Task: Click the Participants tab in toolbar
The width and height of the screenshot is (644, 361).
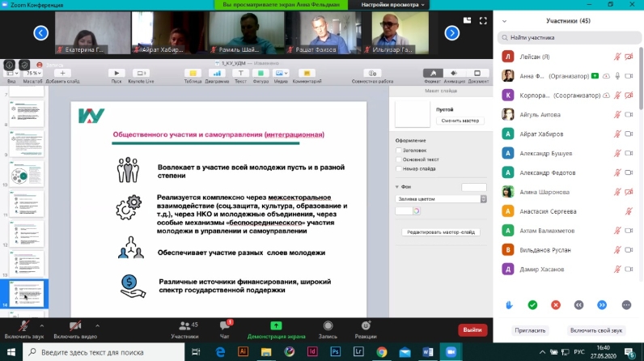Action: coord(185,328)
